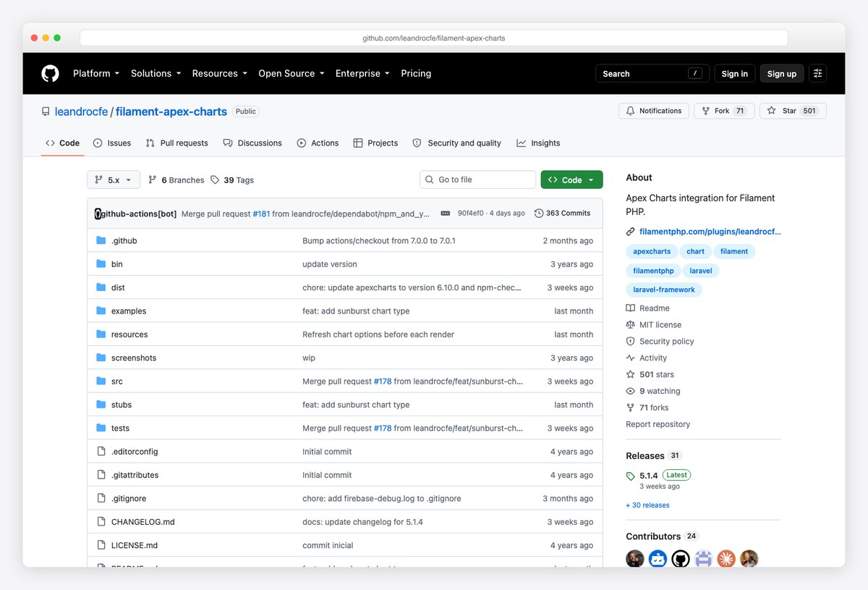Click the Sign in button

tap(735, 73)
